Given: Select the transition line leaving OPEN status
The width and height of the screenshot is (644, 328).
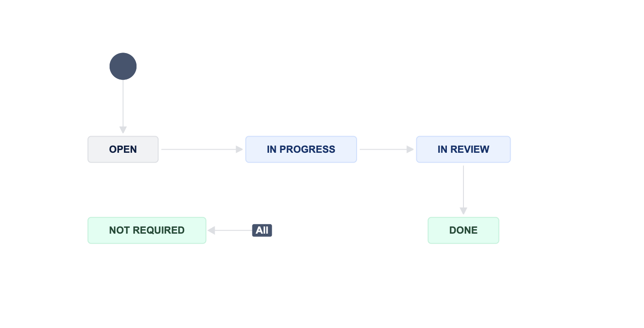Looking at the screenshot, I should 198,149.
